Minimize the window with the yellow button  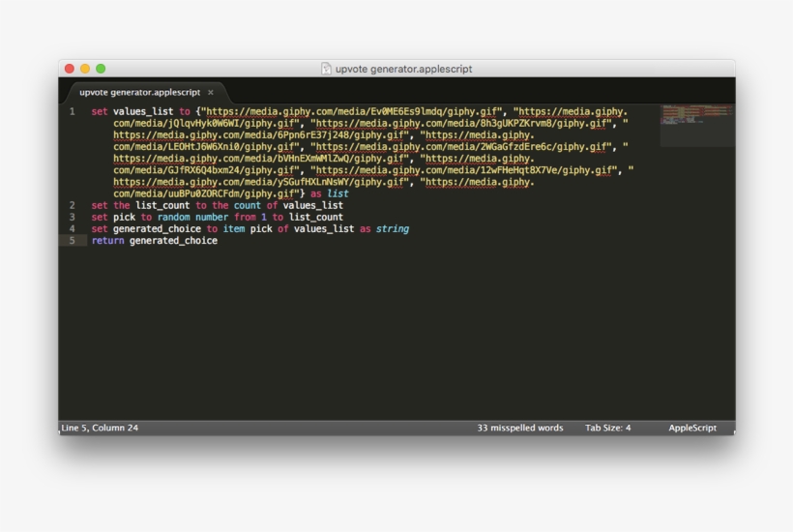[x=85, y=69]
